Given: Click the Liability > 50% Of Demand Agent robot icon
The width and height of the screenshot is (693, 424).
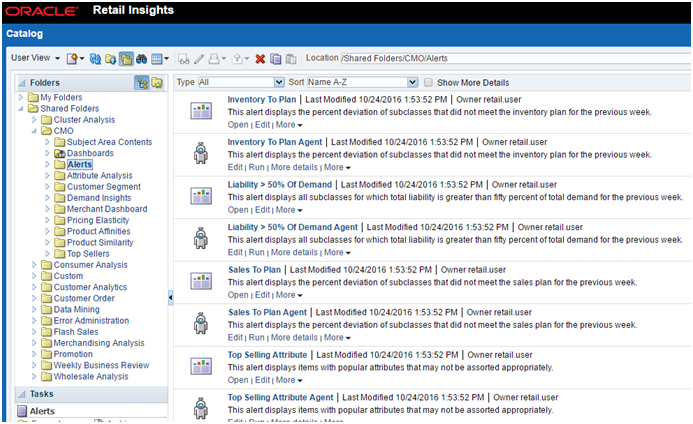Looking at the screenshot, I should [x=201, y=238].
